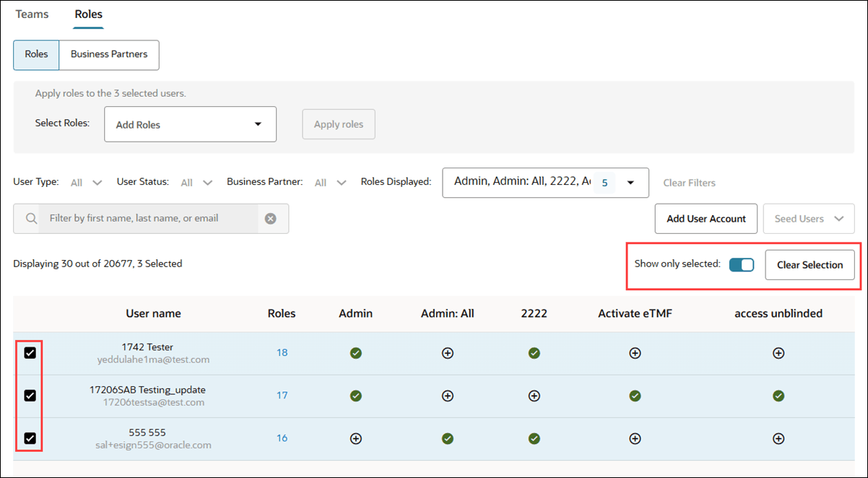Open the 18 roles link for 1742 Tester

[282, 353]
